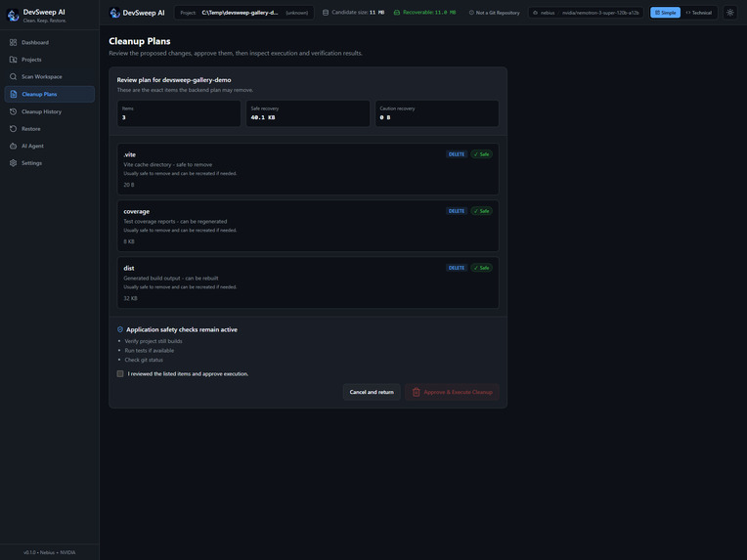The height and width of the screenshot is (560, 747).
Task: Click the .vite item name
Action: click(x=130, y=154)
